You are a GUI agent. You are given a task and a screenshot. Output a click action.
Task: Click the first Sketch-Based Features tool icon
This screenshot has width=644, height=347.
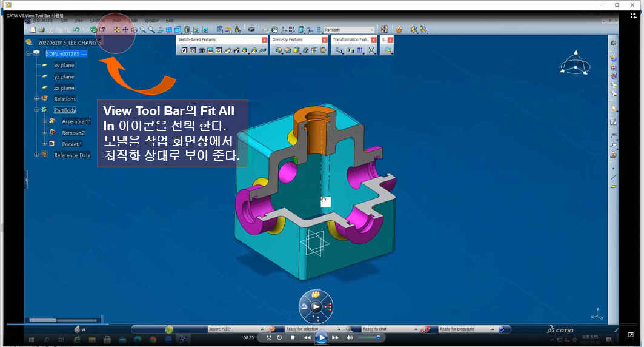coord(184,50)
